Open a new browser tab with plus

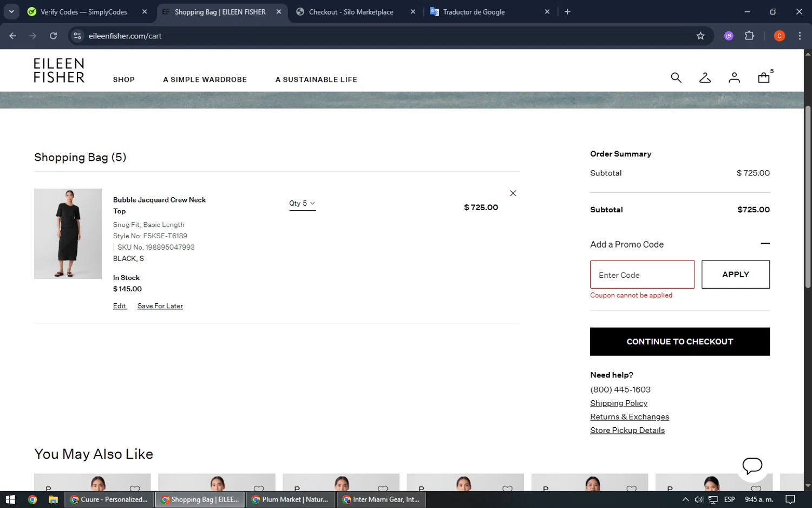coord(567,11)
